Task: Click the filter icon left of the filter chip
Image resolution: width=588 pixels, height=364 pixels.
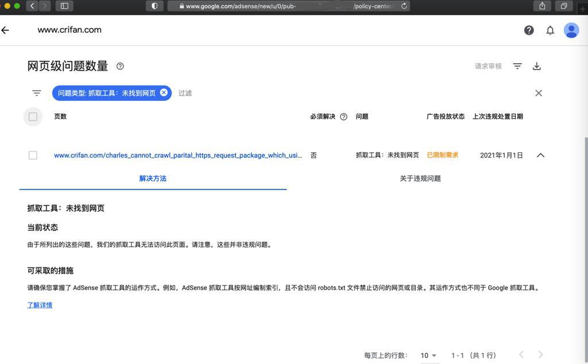Action: click(36, 93)
